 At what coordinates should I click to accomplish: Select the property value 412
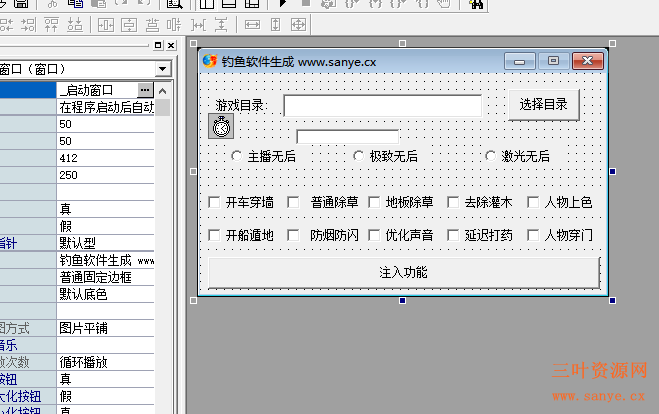pos(105,158)
